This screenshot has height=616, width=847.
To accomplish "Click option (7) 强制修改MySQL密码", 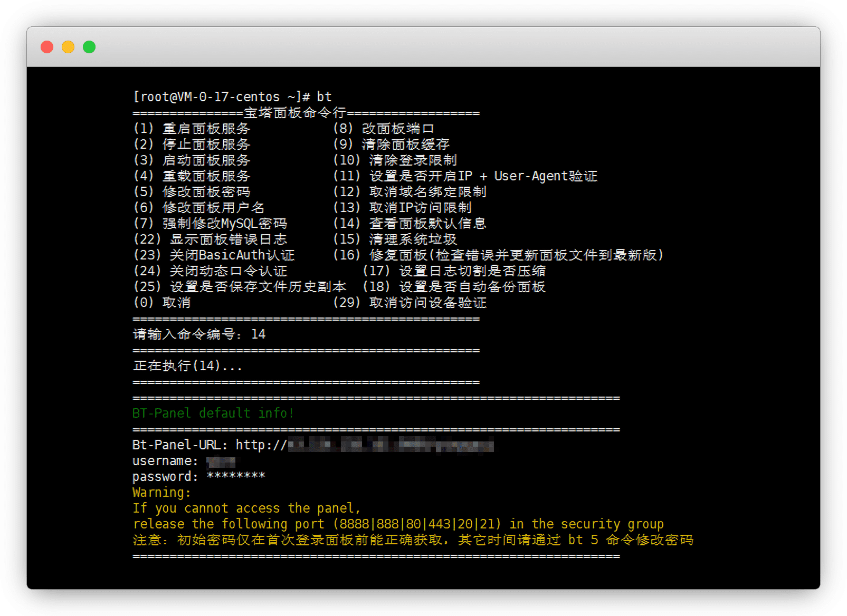I will pyautogui.click(x=210, y=224).
